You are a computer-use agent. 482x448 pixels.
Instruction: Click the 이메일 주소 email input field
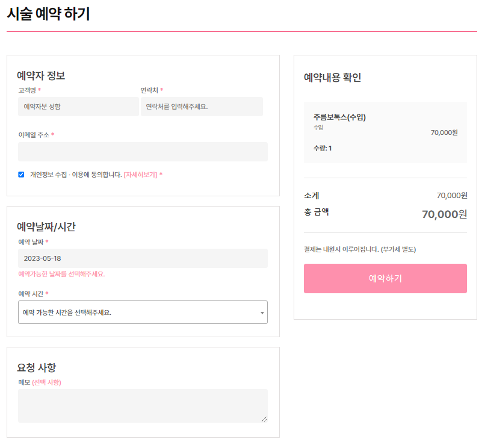point(143,151)
